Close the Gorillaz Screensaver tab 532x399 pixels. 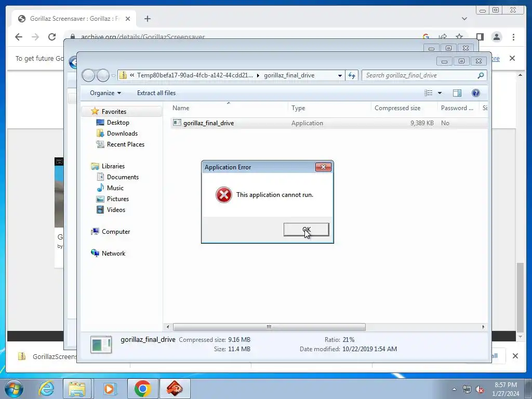(x=128, y=19)
